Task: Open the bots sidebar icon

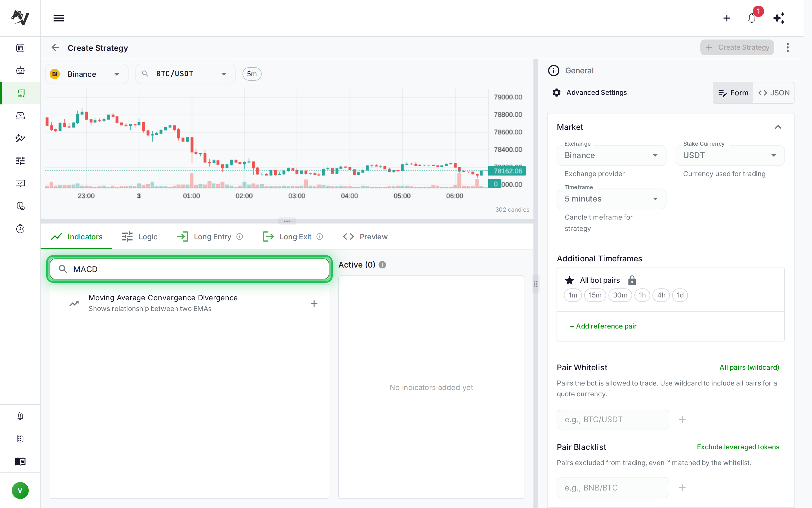Action: (20, 71)
